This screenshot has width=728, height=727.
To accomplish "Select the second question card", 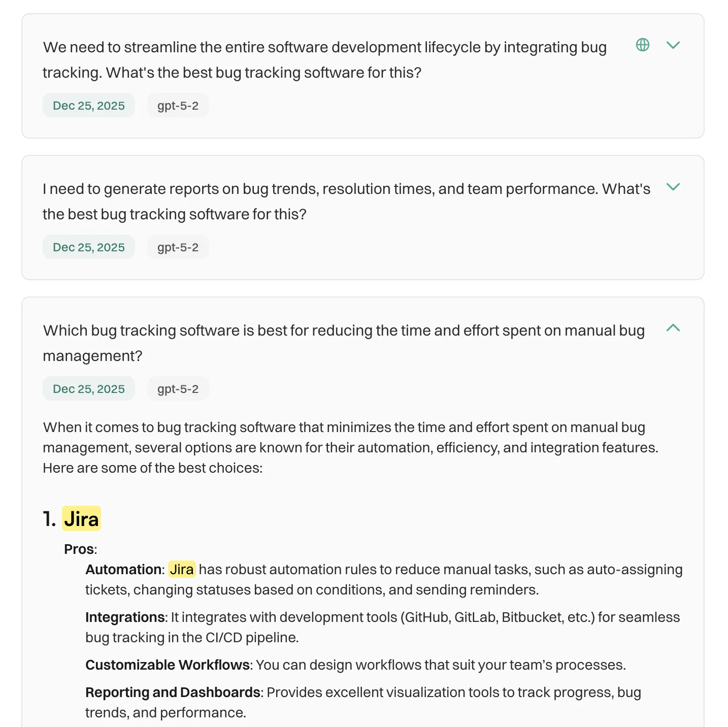I will tap(345, 201).
